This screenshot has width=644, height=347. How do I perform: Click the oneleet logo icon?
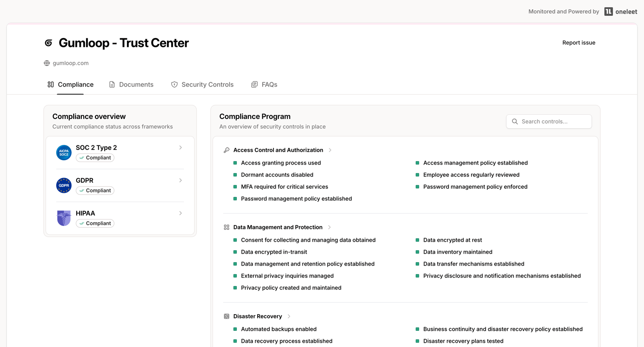[608, 12]
